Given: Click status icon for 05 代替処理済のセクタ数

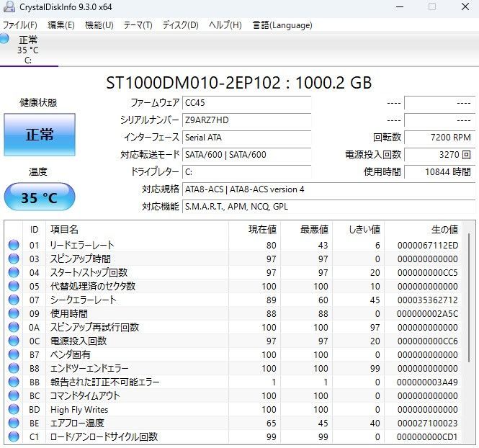Looking at the screenshot, I should 14,286.
